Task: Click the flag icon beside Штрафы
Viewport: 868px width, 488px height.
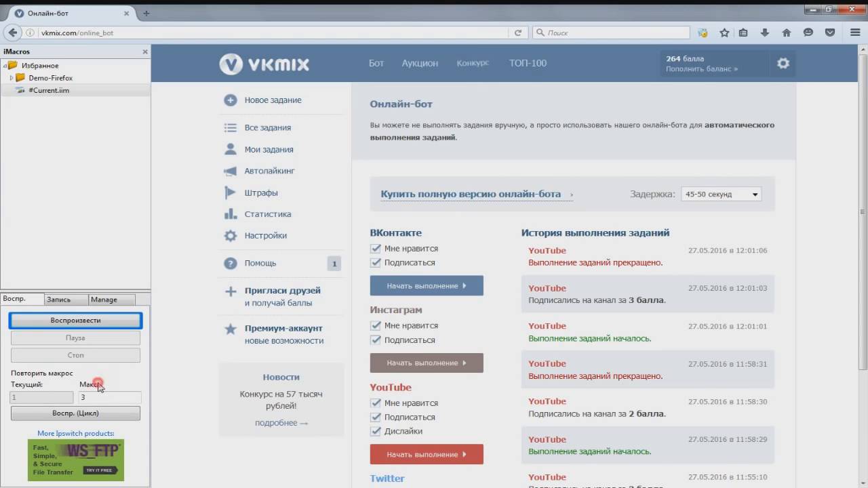Action: coord(231,192)
